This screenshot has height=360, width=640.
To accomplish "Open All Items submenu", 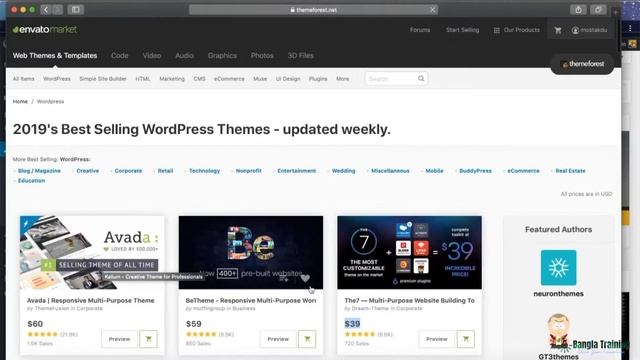I will (x=24, y=79).
